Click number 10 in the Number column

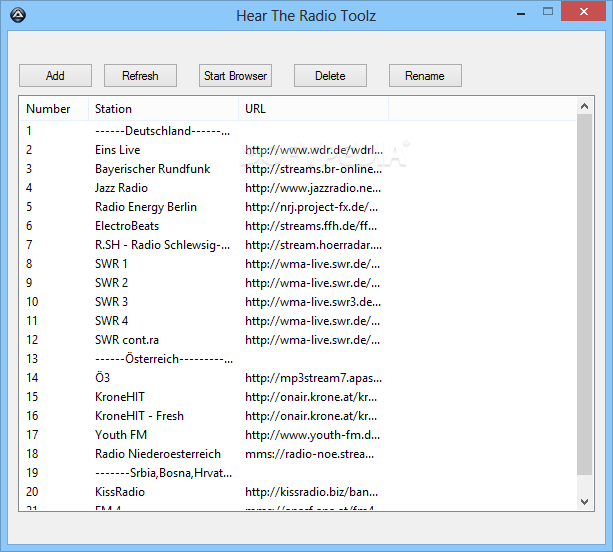click(32, 302)
